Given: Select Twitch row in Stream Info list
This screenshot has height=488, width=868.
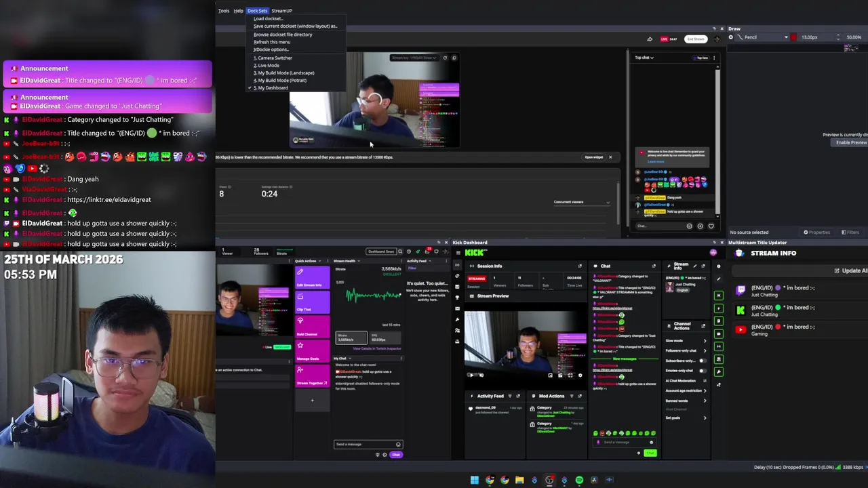Looking at the screenshot, I should [x=800, y=291].
